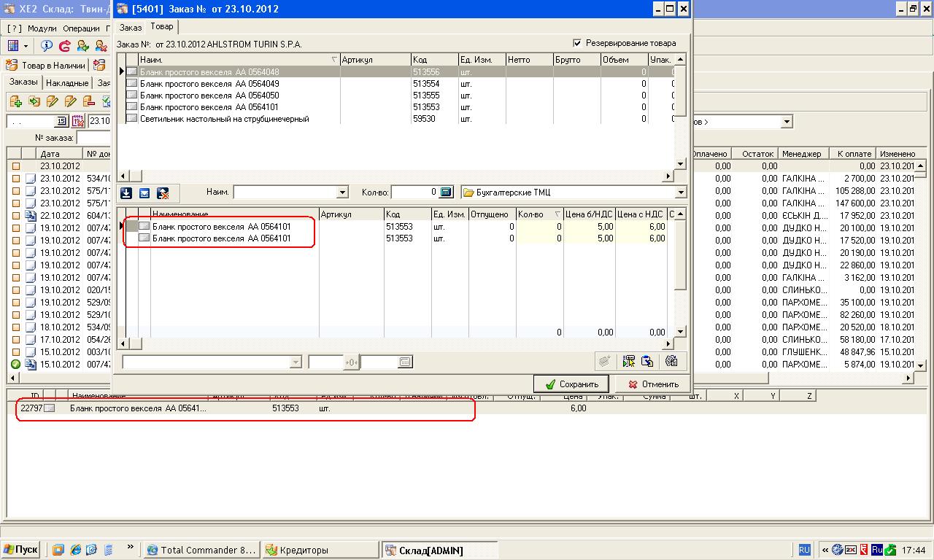Screen dimensions: 934x560
Task: Click the Сохранить button
Action: click(x=571, y=384)
